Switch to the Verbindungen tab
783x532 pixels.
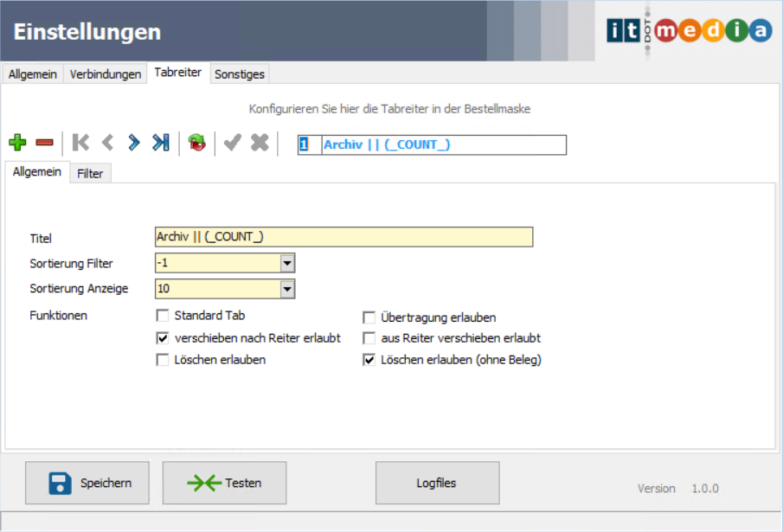point(106,74)
